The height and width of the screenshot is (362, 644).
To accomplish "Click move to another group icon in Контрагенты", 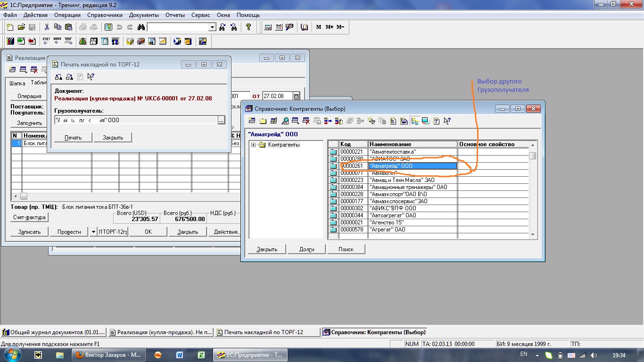I will coord(404,121).
